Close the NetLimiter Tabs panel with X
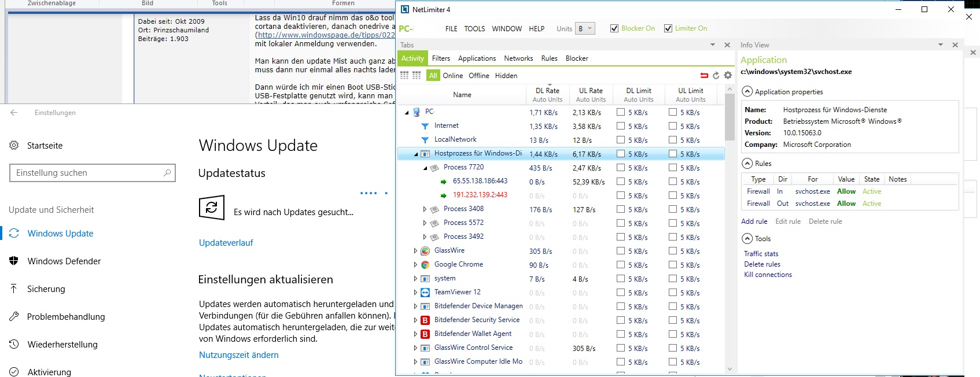980x377 pixels. click(x=727, y=45)
